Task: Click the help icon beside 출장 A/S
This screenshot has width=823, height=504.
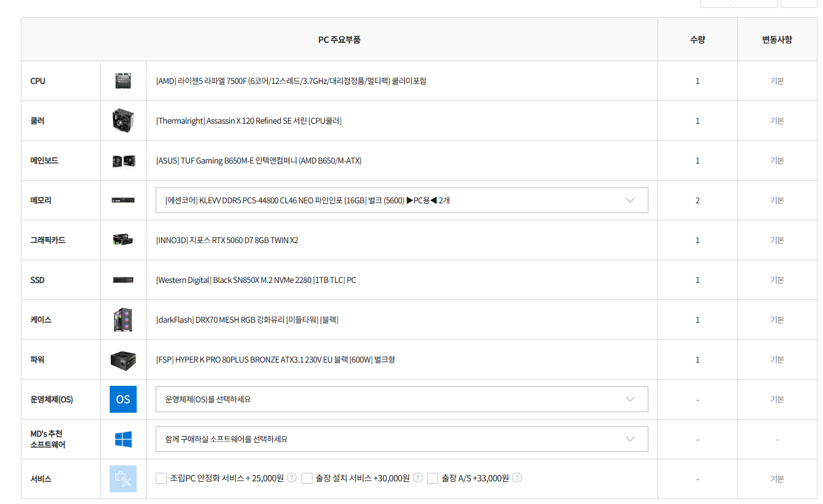Action: coord(517,478)
